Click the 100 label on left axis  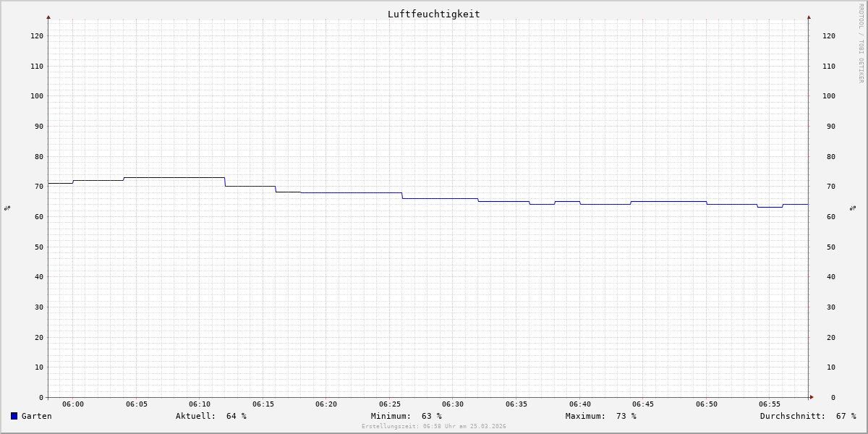37,96
